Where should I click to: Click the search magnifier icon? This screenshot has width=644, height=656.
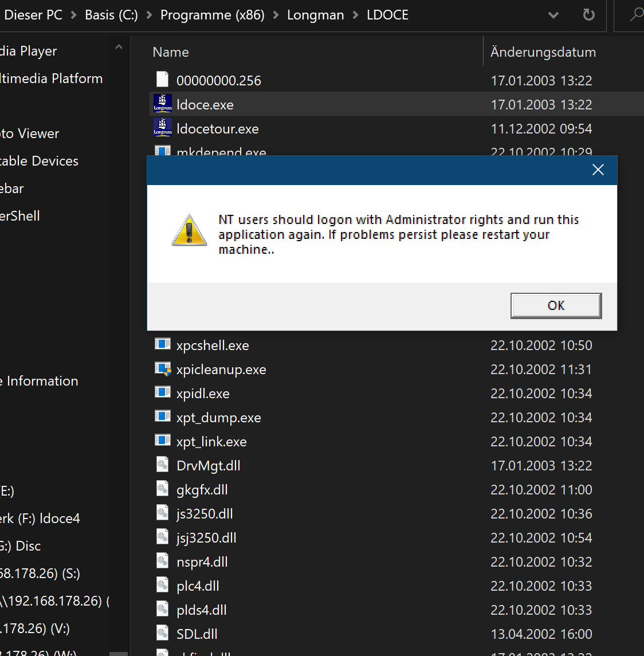tap(637, 15)
